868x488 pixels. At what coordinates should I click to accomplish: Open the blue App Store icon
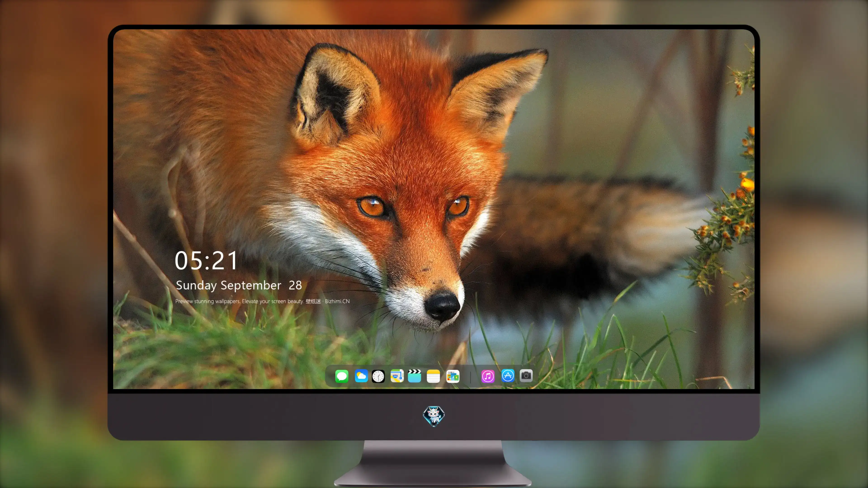[x=508, y=375]
